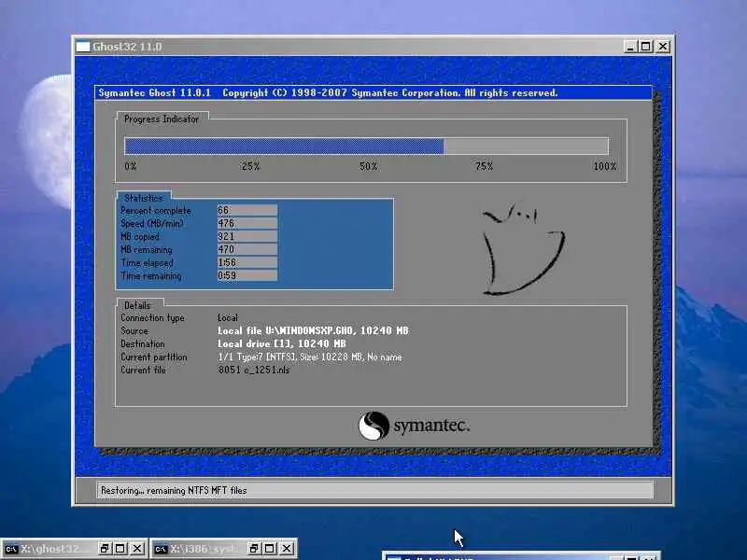
Task: Select the Speed (MB/min) value 476
Action: 247,223
